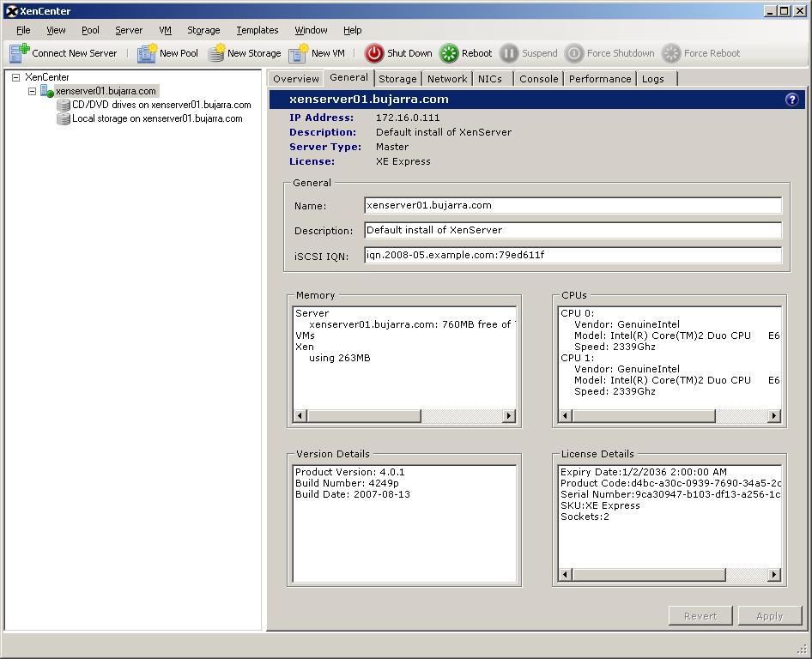The image size is (812, 659).
Task: Click in the Name input field
Action: click(x=573, y=205)
